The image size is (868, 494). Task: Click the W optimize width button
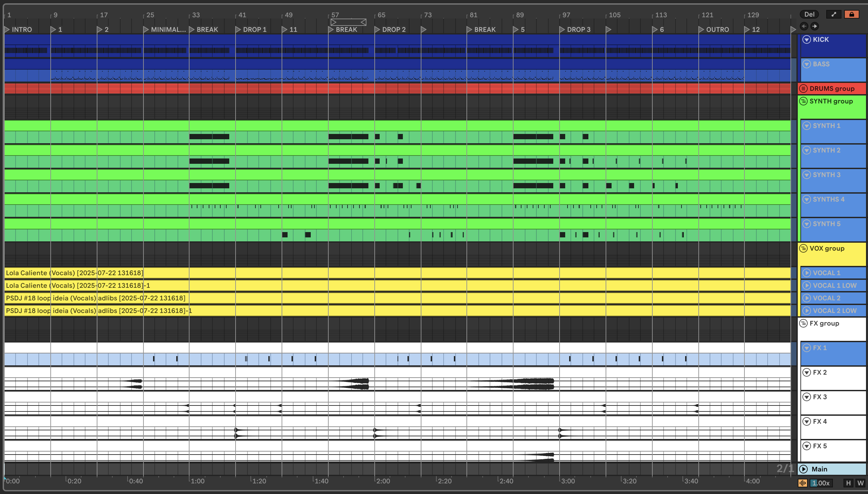point(860,483)
